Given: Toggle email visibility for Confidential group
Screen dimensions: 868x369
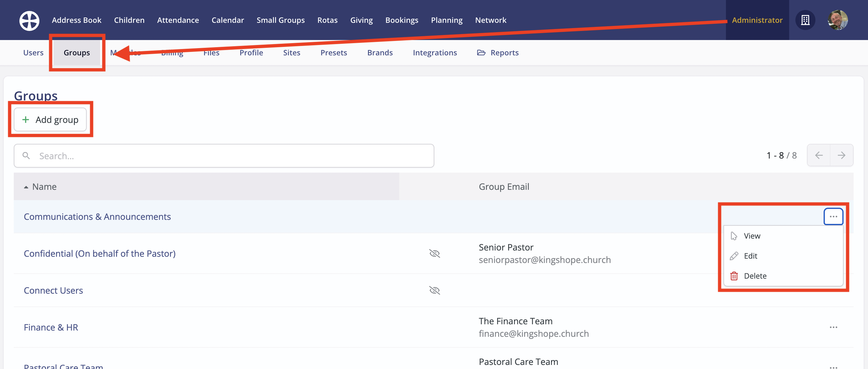Looking at the screenshot, I should pos(435,254).
